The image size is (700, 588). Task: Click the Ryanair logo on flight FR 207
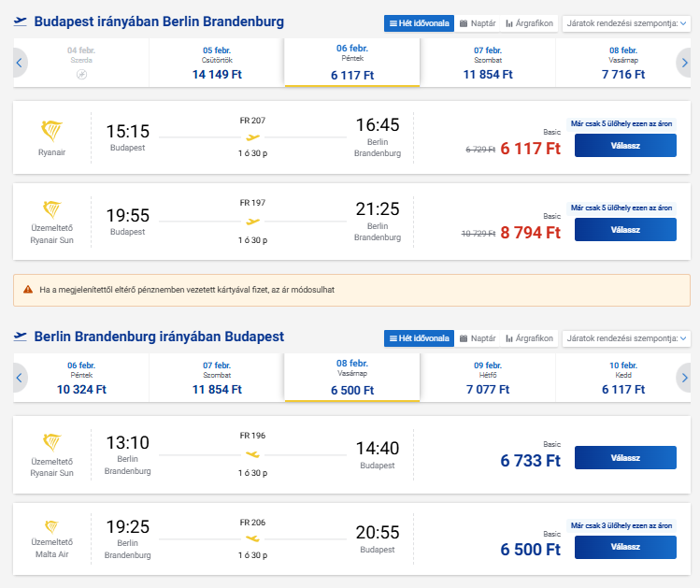51,130
